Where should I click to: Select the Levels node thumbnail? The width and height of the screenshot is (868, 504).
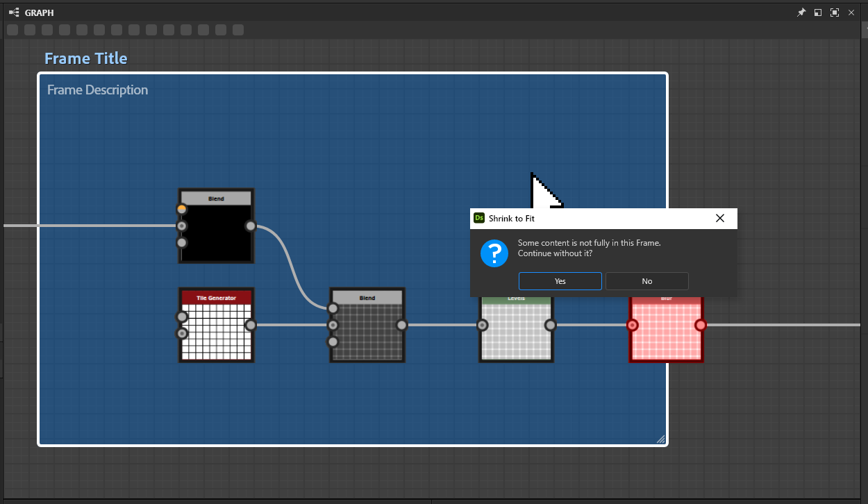click(x=516, y=332)
